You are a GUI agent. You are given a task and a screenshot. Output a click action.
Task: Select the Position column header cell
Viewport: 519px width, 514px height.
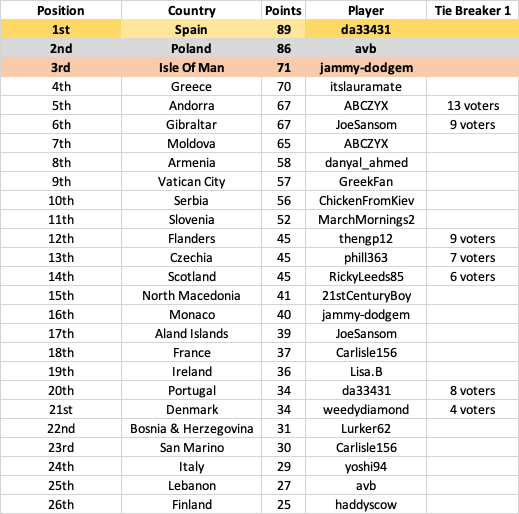click(61, 10)
